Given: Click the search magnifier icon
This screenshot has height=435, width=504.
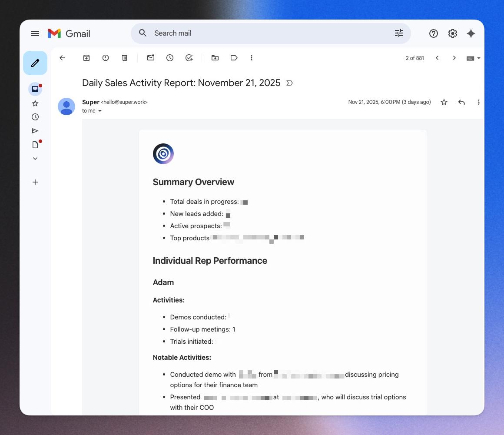Looking at the screenshot, I should tap(143, 33).
